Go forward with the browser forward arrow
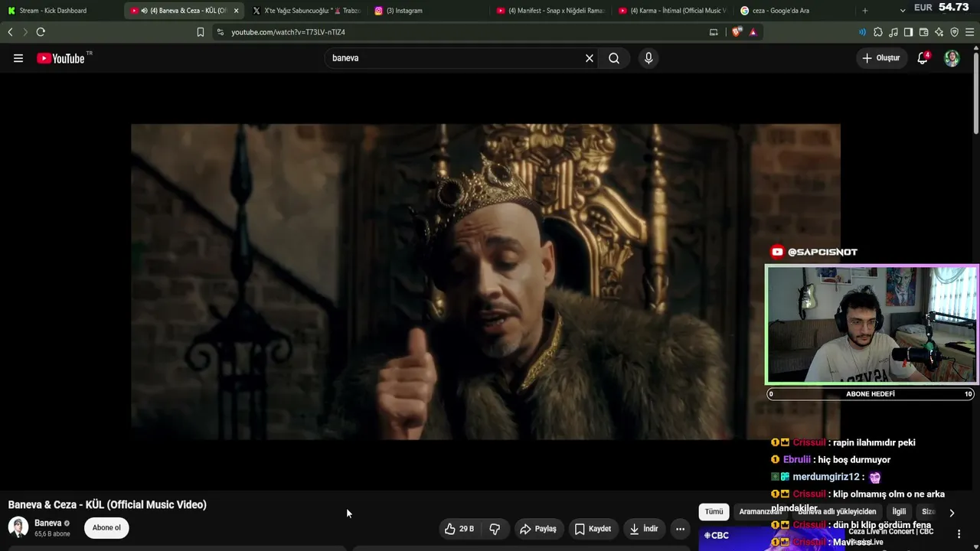Screen dimensions: 980x551 24,32
